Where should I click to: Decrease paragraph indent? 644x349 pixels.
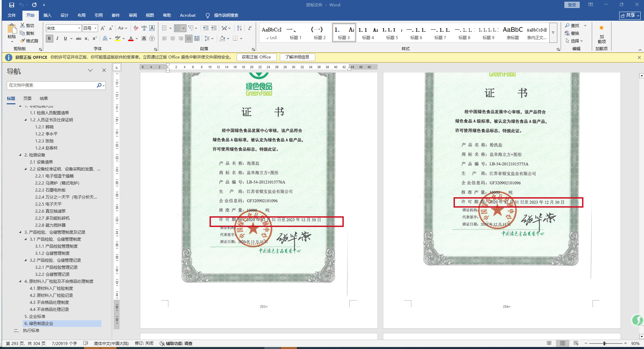coord(206,28)
